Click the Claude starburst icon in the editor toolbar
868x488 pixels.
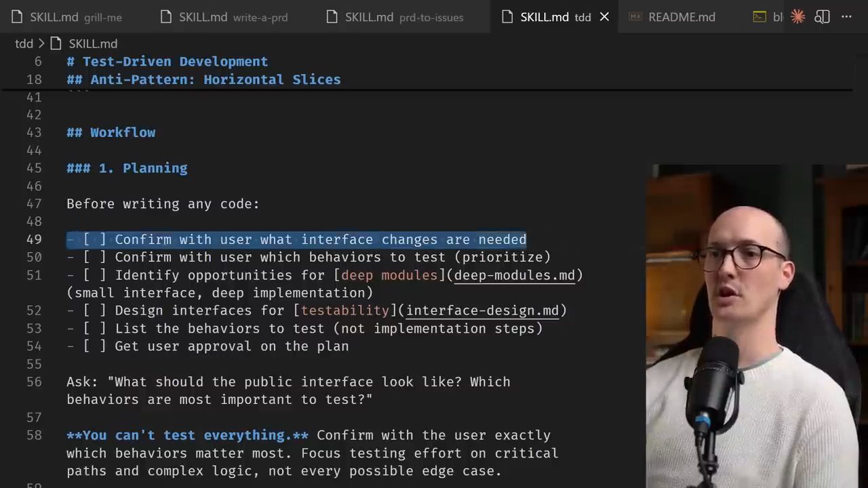[x=797, y=17]
